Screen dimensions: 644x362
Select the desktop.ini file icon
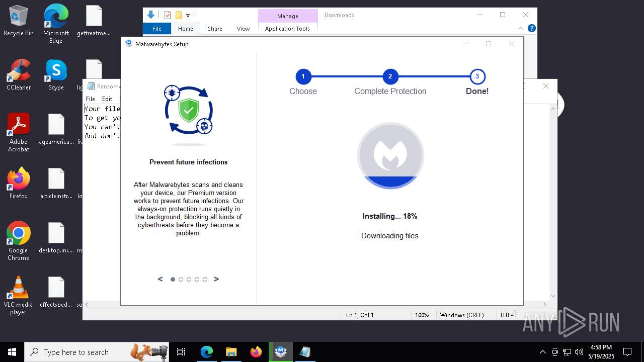56,237
